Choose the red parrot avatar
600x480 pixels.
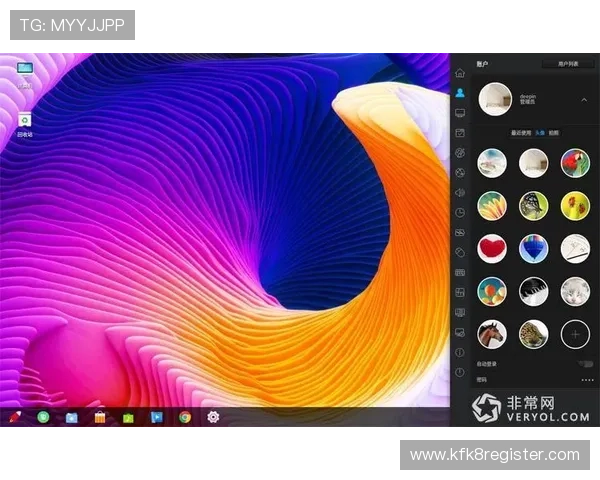575,163
